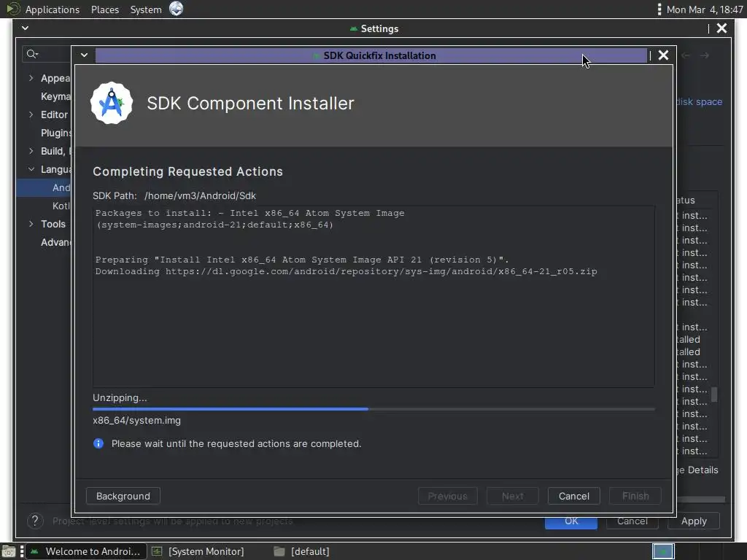747x560 pixels.
Task: Expand the Build node in Settings tree
Action: pyautogui.click(x=31, y=151)
